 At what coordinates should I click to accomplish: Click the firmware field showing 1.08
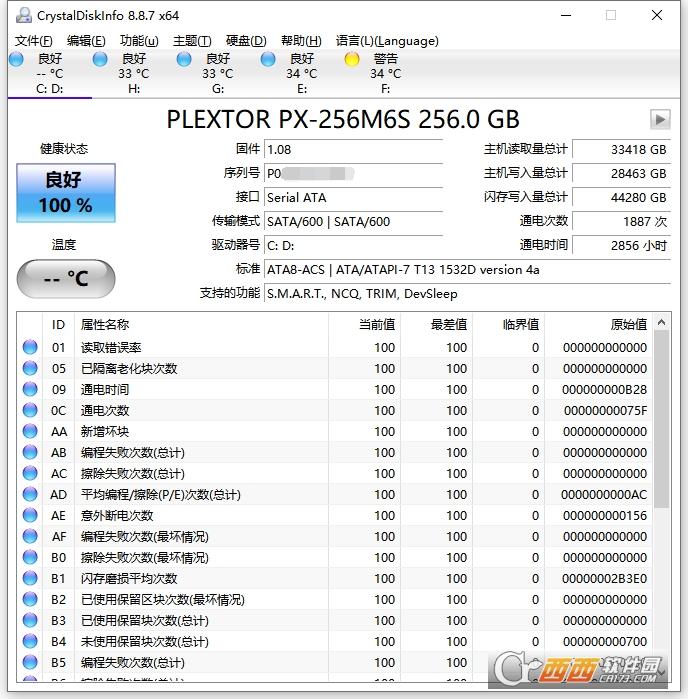353,149
